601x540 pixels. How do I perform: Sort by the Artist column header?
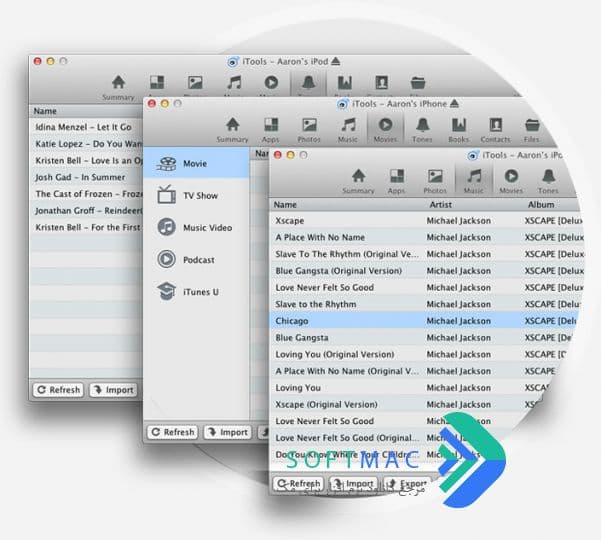(x=440, y=205)
